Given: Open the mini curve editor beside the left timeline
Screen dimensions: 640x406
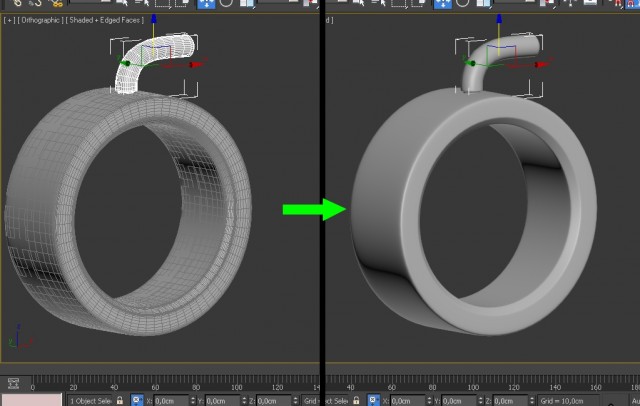Looking at the screenshot, I should (13, 384).
